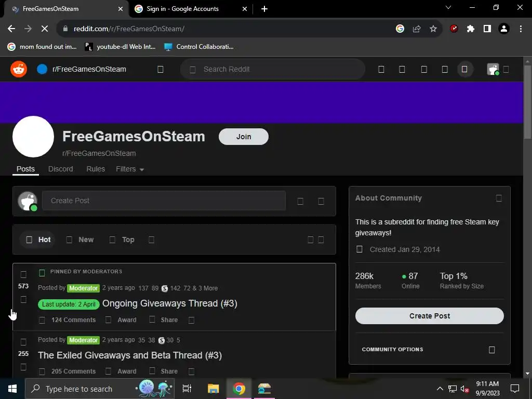Open new Chrome tab with plus button
The height and width of the screenshot is (399, 532).
[264, 9]
